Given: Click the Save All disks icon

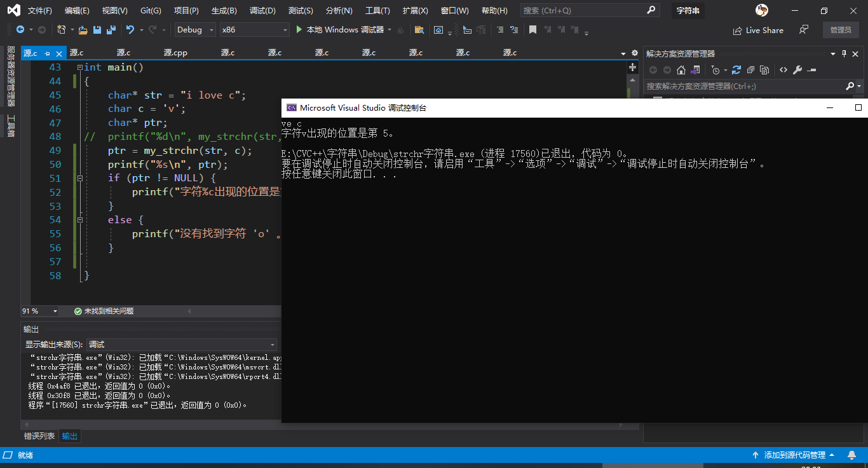Looking at the screenshot, I should pyautogui.click(x=111, y=30).
